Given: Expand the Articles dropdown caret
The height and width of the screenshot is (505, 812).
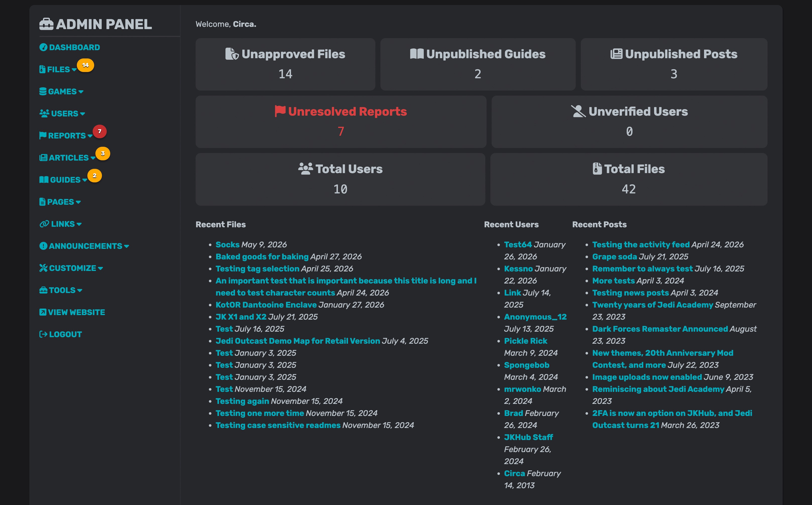Looking at the screenshot, I should coord(93,158).
